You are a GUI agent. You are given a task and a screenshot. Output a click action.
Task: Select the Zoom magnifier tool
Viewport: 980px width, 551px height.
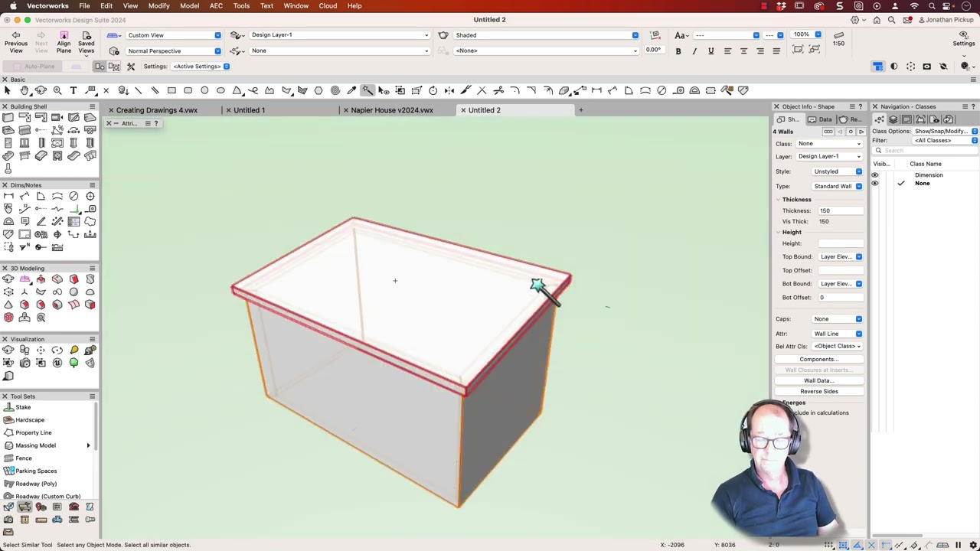click(x=57, y=90)
